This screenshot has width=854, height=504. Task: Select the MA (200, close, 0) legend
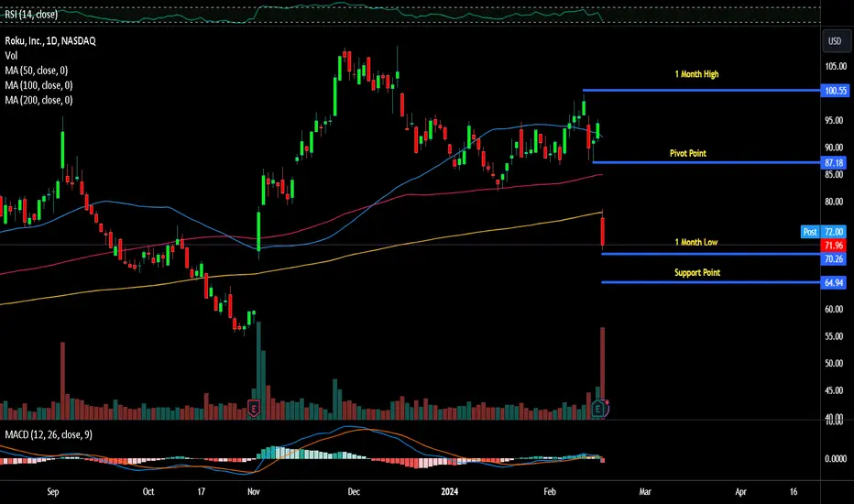(38, 100)
